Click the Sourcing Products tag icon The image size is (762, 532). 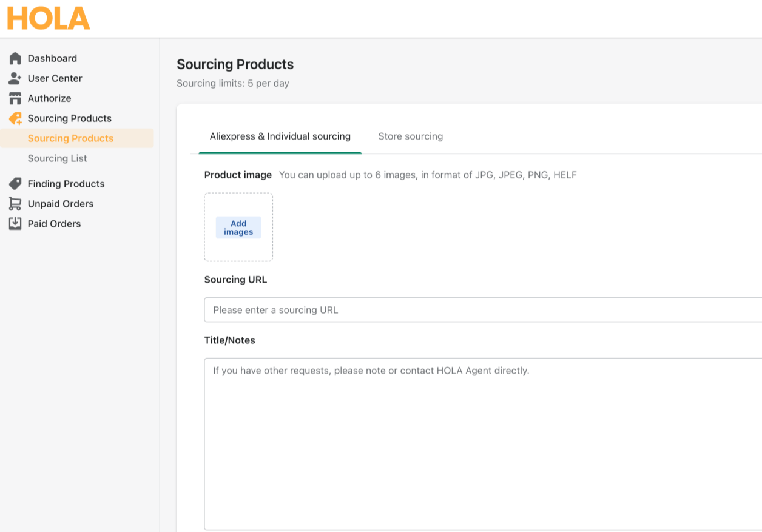[x=15, y=118]
